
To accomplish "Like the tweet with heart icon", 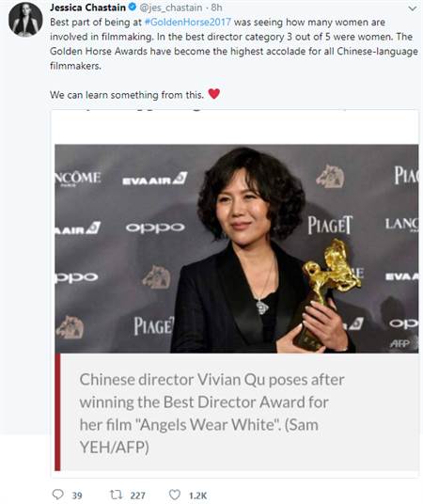I will coord(175,495).
